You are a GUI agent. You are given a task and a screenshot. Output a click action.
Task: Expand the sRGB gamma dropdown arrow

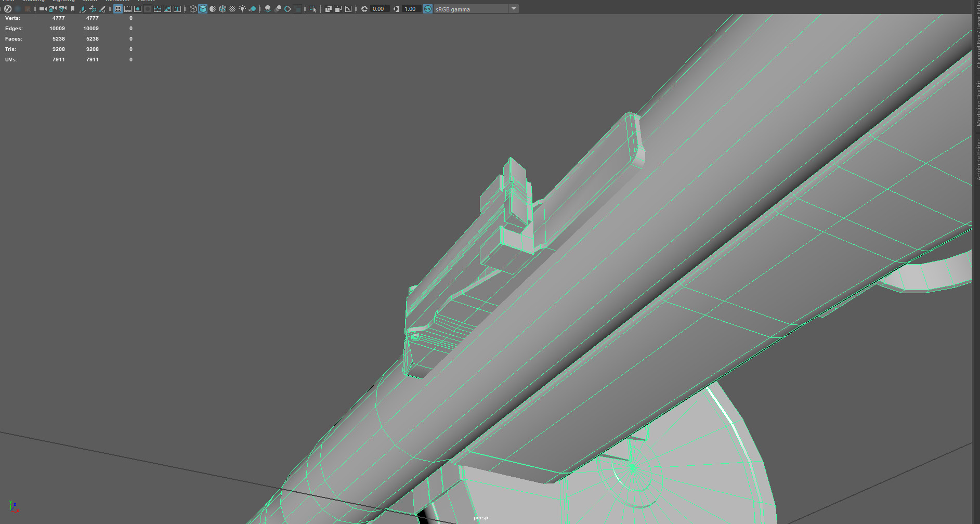pos(514,9)
